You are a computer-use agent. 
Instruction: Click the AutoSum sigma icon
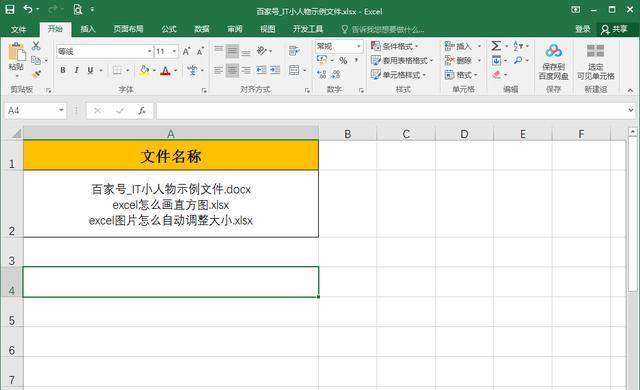pyautogui.click(x=496, y=46)
